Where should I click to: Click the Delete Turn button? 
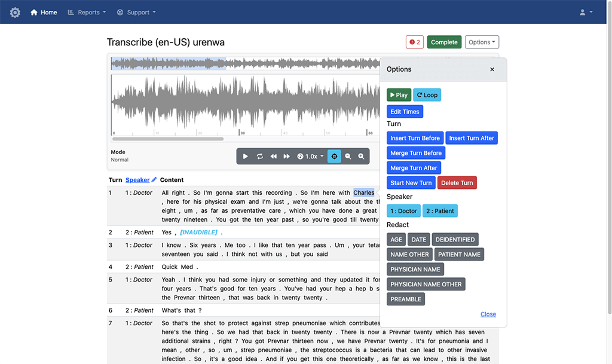(457, 183)
